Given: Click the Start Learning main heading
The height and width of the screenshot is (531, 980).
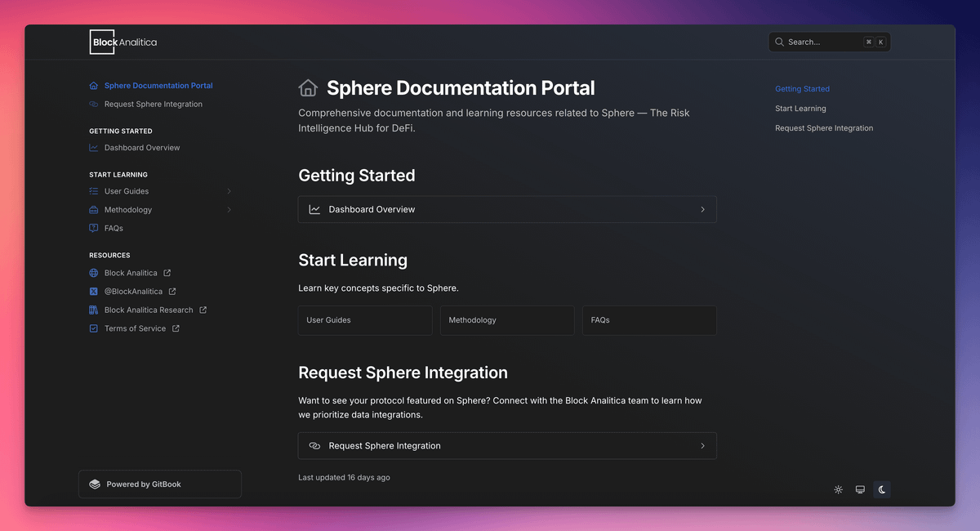Looking at the screenshot, I should click(353, 261).
